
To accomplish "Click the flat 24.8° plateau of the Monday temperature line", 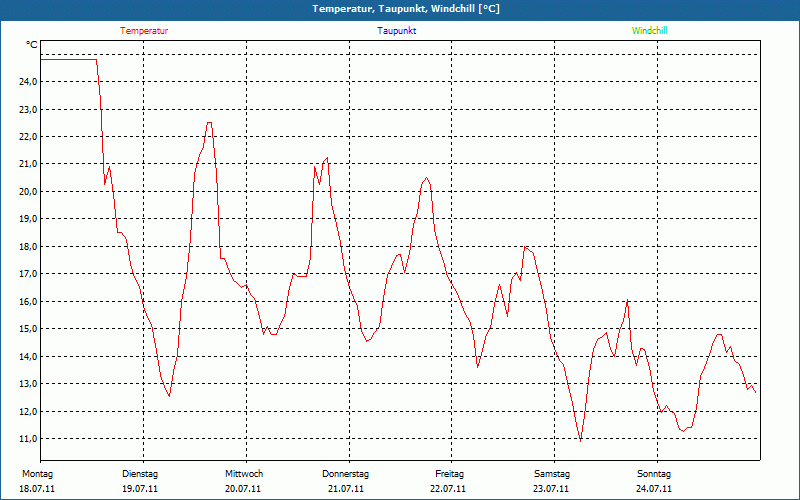I will pos(68,60).
